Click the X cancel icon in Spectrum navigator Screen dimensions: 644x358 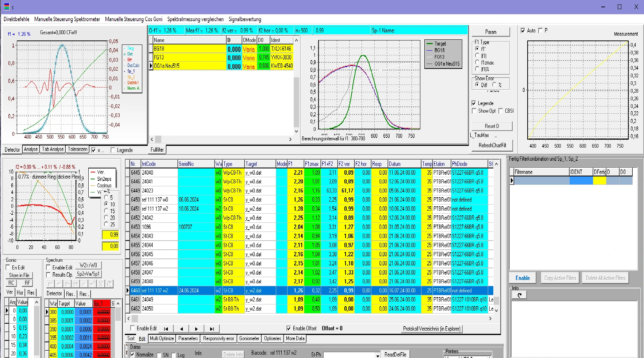pyautogui.click(x=101, y=284)
